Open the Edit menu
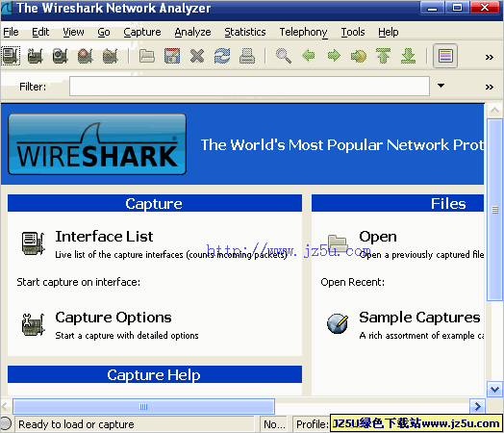Viewport: 504px width, 433px height. 40,32
